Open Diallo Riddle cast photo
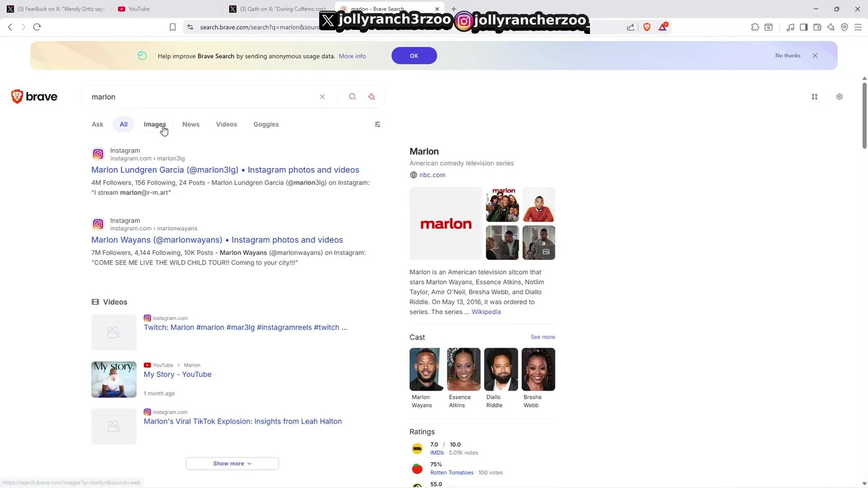The width and height of the screenshot is (868, 488). click(501, 369)
